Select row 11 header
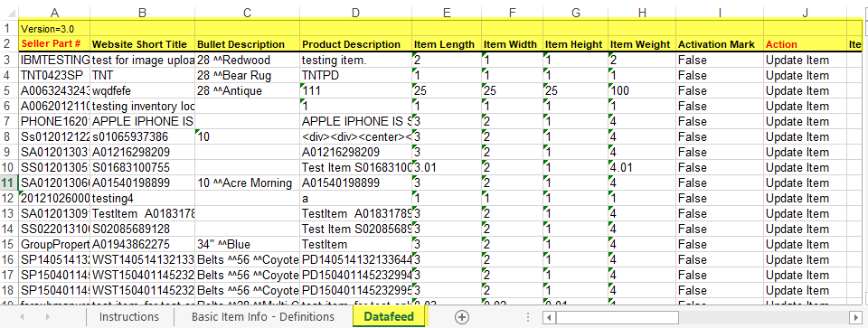Image resolution: width=868 pixels, height=328 pixels. coord(9,183)
